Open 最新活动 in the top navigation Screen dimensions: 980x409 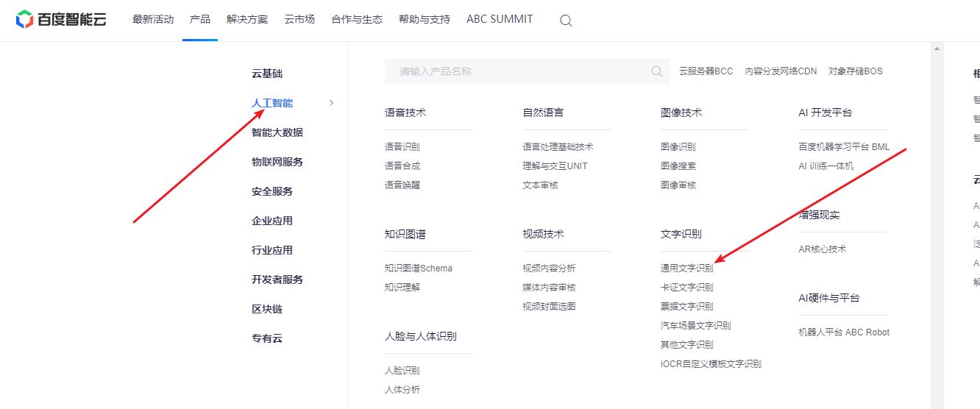153,19
